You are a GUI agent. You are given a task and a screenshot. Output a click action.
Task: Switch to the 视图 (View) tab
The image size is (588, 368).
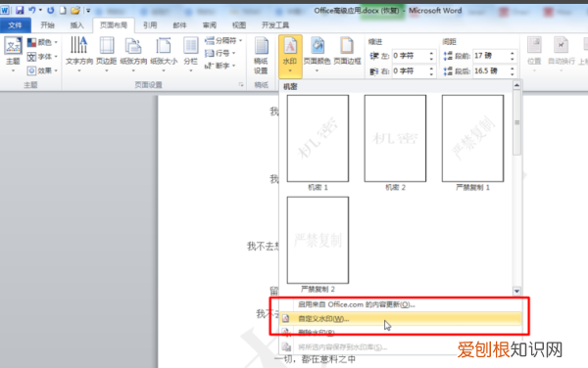point(239,25)
